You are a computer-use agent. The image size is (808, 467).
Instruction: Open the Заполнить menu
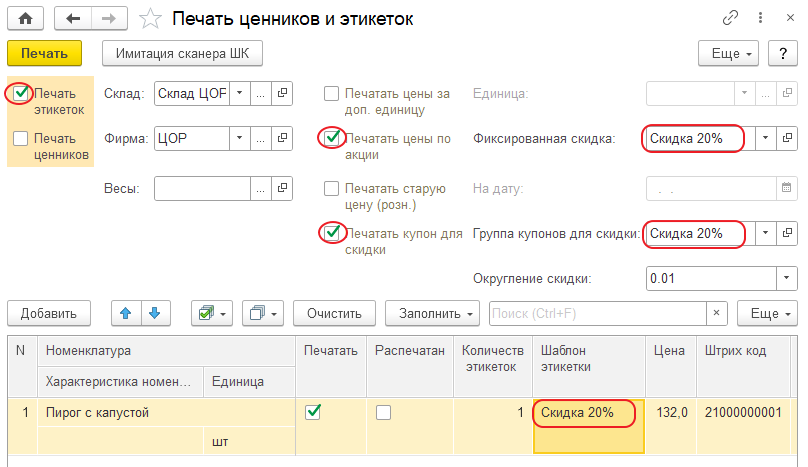(432, 313)
